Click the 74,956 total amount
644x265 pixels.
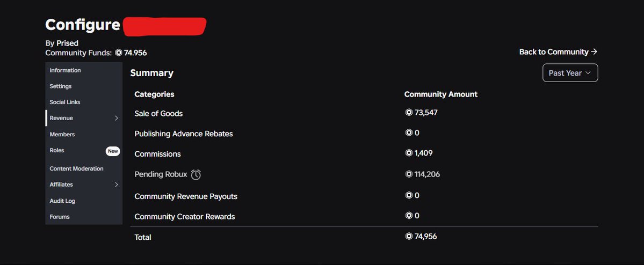pos(426,236)
